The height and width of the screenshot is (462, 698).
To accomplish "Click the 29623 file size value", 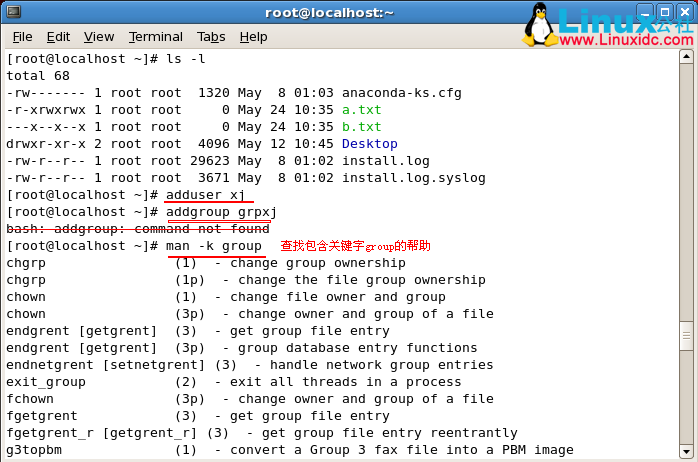I will tap(210, 161).
